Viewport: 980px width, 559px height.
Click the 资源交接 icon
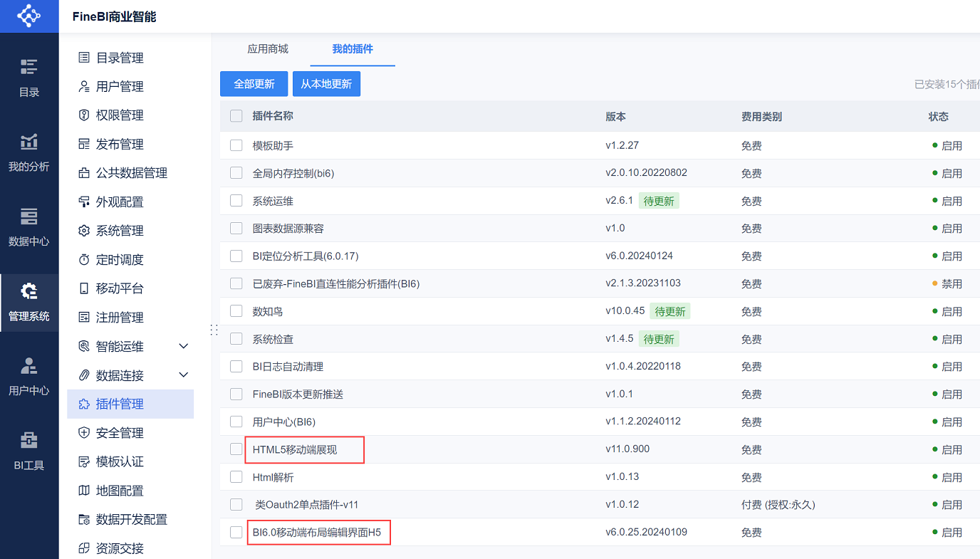pos(84,548)
